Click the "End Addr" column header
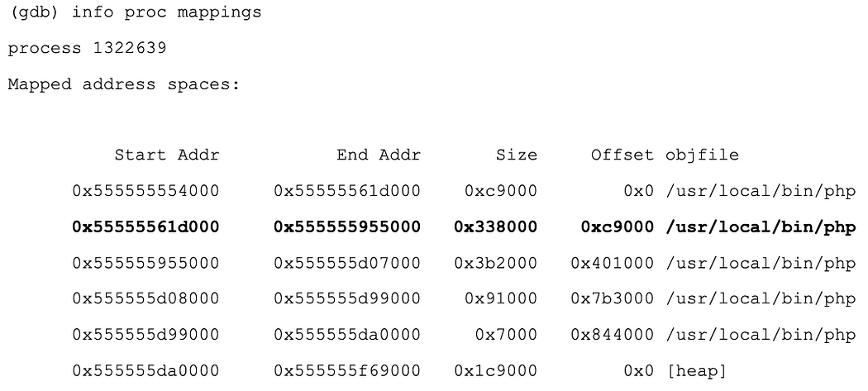 pos(378,155)
